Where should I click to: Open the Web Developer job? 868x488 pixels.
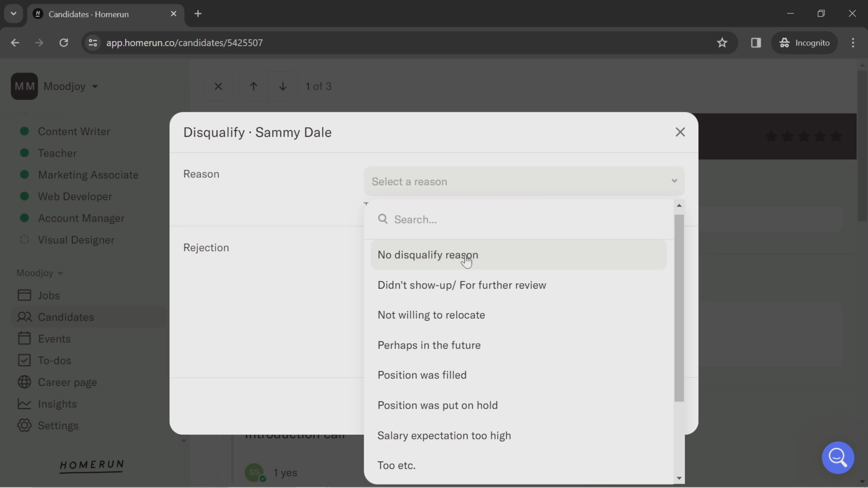tap(75, 196)
